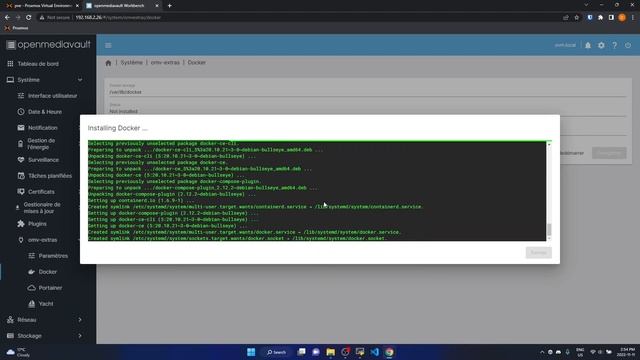Click the Docker breadcrumb link
Screen dimensions: 640x360
click(x=197, y=62)
